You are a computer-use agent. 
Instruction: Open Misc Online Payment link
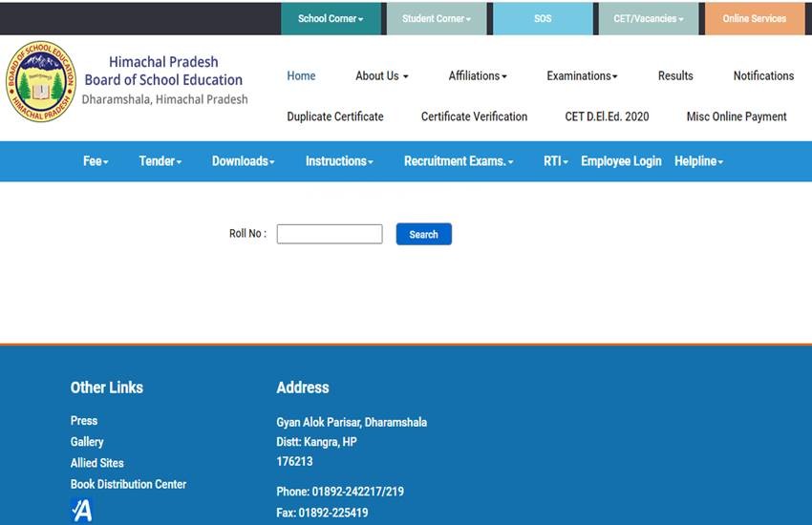pyautogui.click(x=737, y=116)
